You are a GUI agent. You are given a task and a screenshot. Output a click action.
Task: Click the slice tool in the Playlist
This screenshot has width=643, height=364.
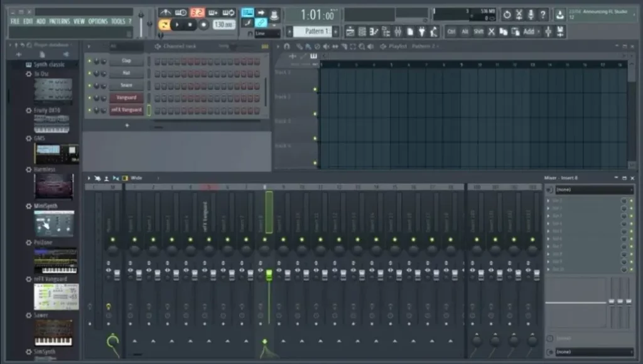[x=344, y=46]
